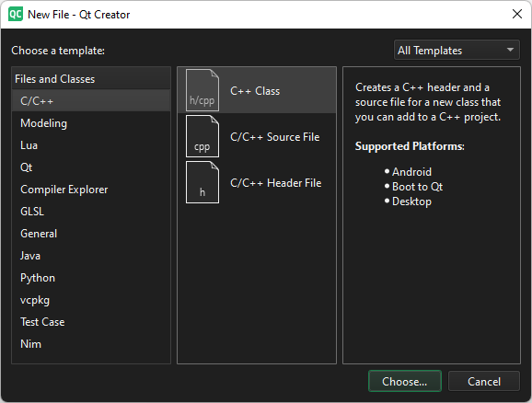This screenshot has width=532, height=403.
Task: Click the h header file icon
Action: click(202, 182)
